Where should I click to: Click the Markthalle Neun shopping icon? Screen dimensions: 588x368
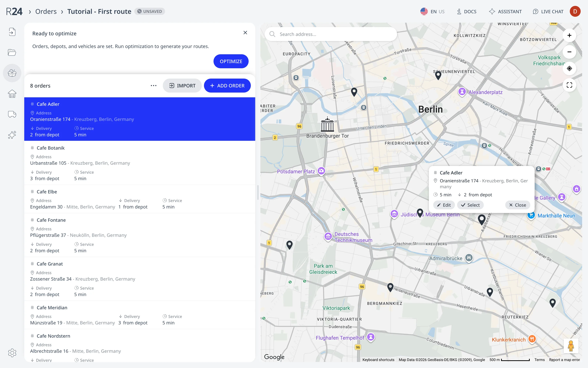531,215
